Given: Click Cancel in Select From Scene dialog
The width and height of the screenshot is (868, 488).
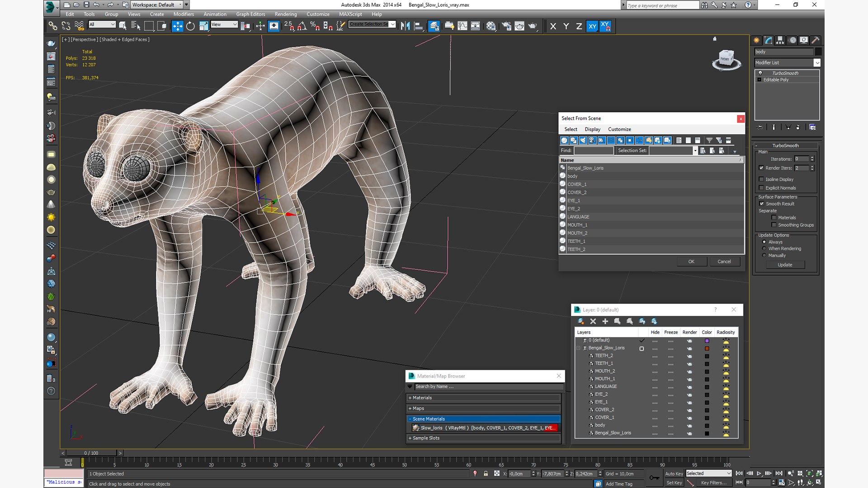Looking at the screenshot, I should pyautogui.click(x=724, y=262).
